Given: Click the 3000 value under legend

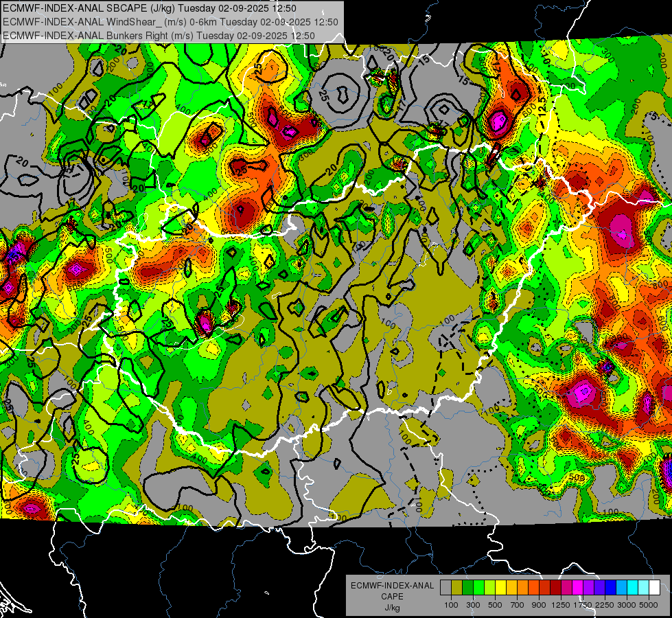Looking at the screenshot, I should pyautogui.click(x=626, y=605).
